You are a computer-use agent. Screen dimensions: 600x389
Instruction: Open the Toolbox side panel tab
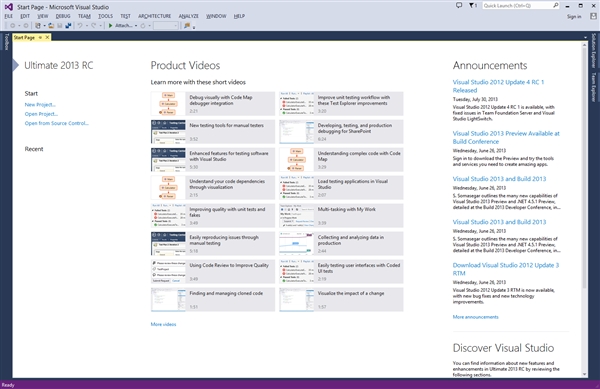(x=6, y=42)
